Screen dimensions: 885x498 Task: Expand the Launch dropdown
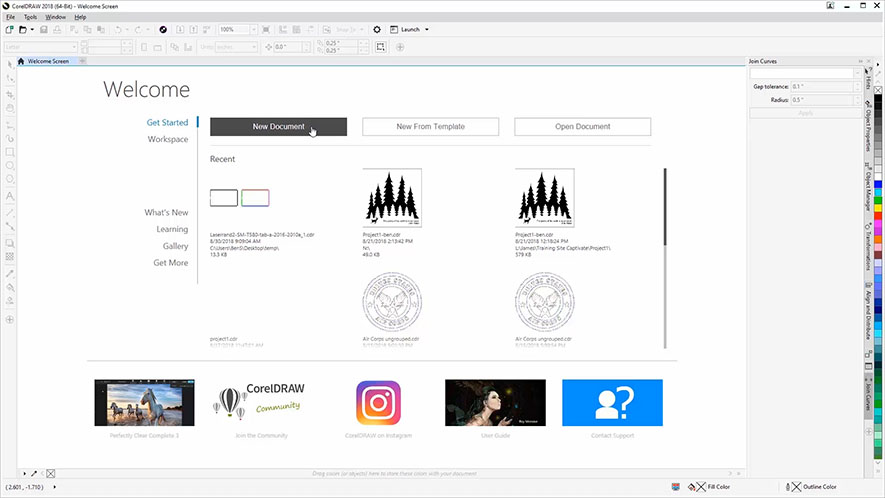coord(427,30)
